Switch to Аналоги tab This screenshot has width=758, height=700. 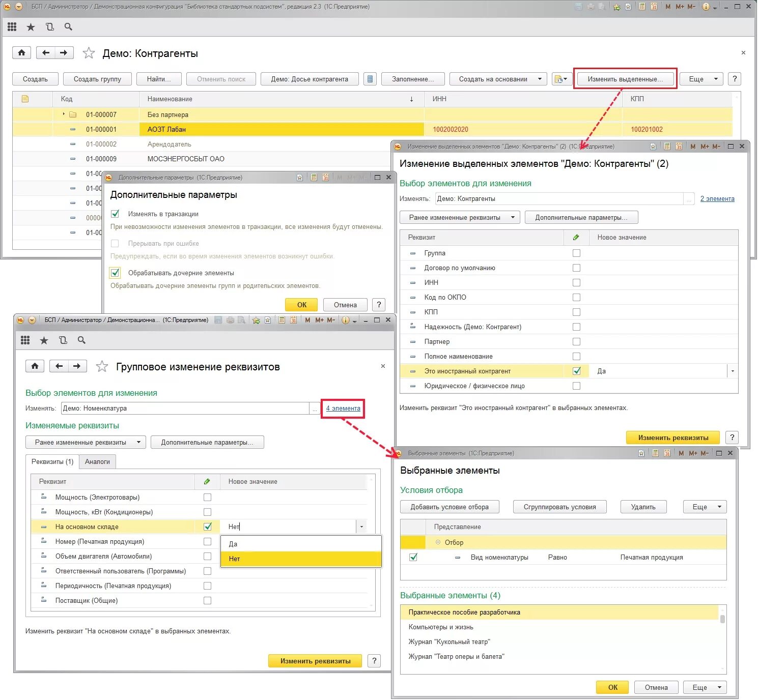coord(97,461)
